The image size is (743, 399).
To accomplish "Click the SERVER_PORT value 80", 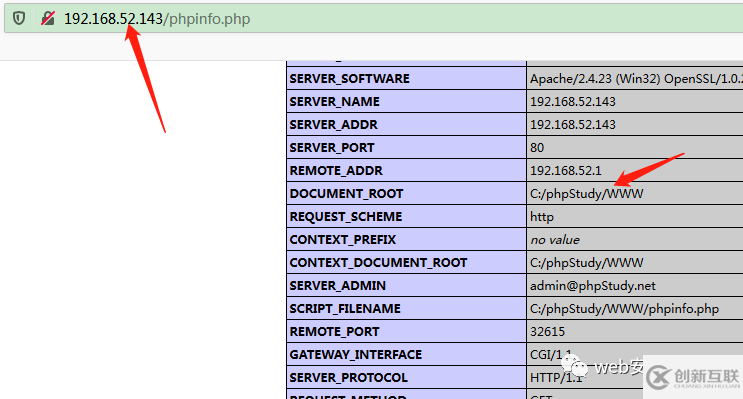I will (537, 148).
